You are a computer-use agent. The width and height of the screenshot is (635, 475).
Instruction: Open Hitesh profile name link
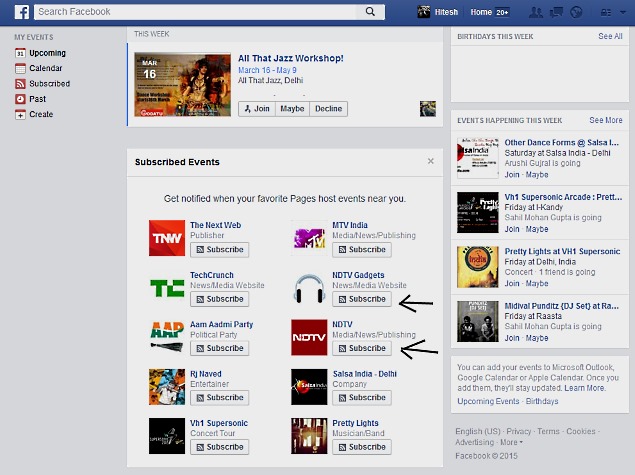click(x=446, y=12)
